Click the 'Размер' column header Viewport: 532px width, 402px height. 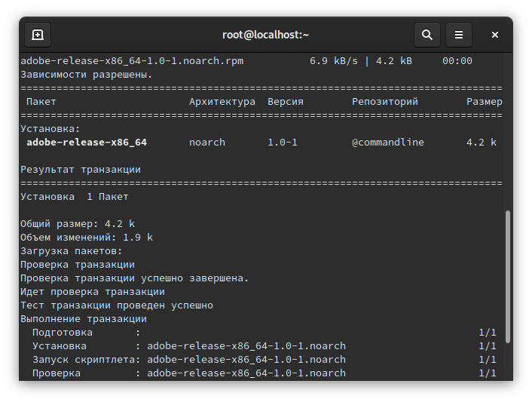coord(485,102)
